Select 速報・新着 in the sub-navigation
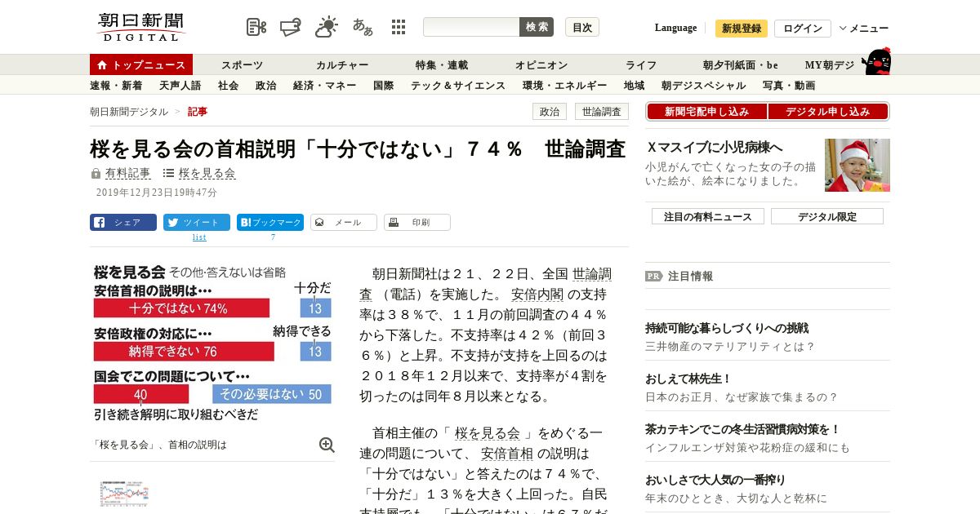 click(x=116, y=86)
